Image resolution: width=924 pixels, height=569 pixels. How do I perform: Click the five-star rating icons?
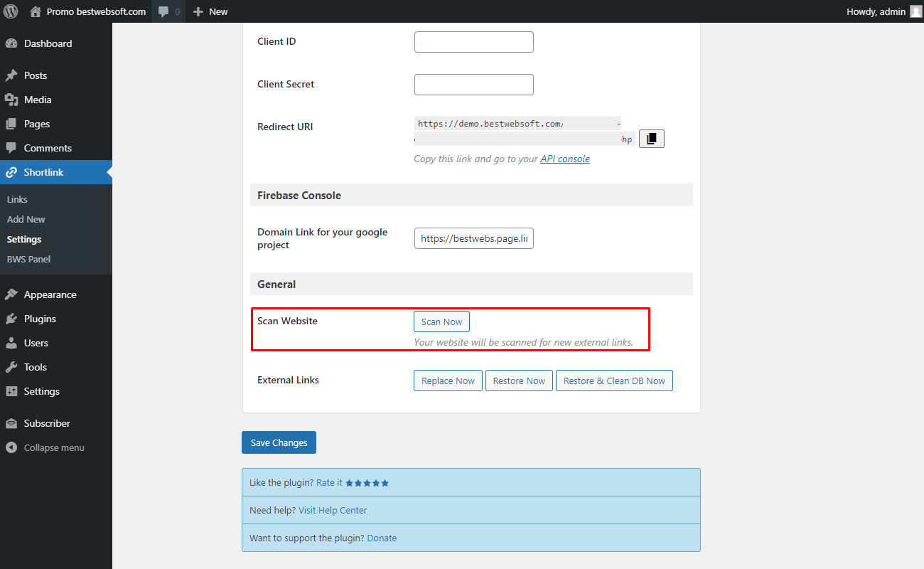(x=367, y=483)
